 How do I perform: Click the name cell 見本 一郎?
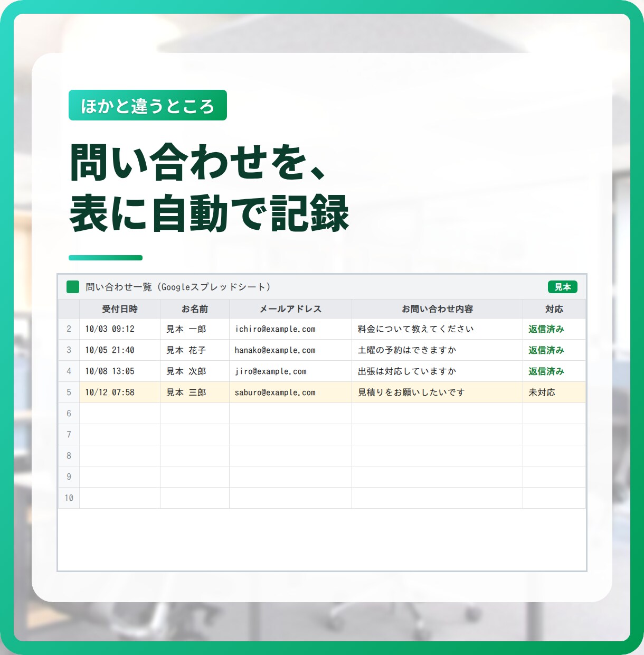coord(195,329)
